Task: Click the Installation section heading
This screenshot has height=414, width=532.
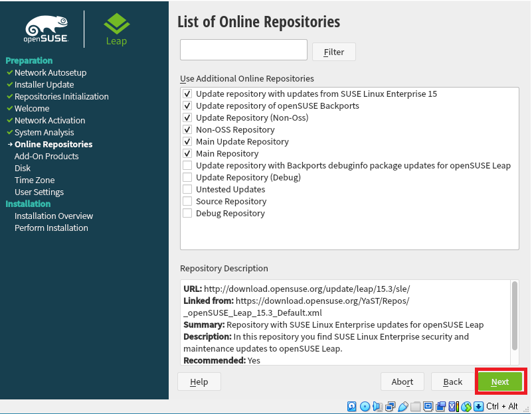Action: click(28, 204)
